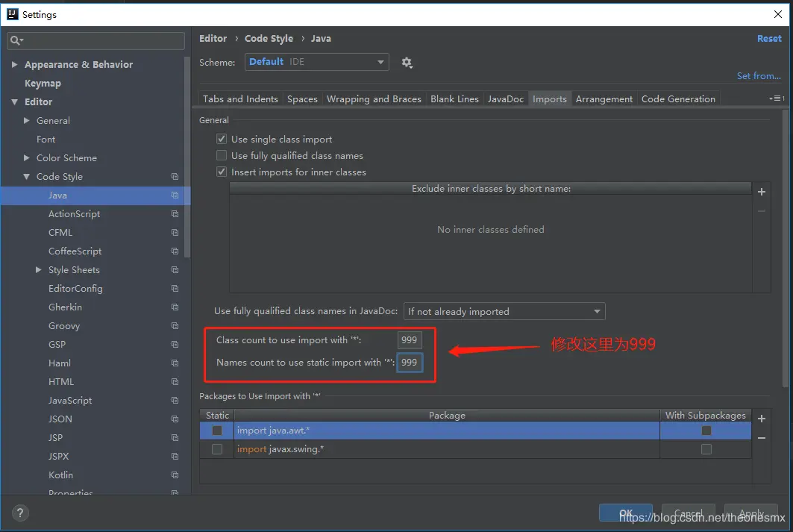Viewport: 793px width, 532px height.
Task: Click the static import Names count field
Action: coord(409,362)
